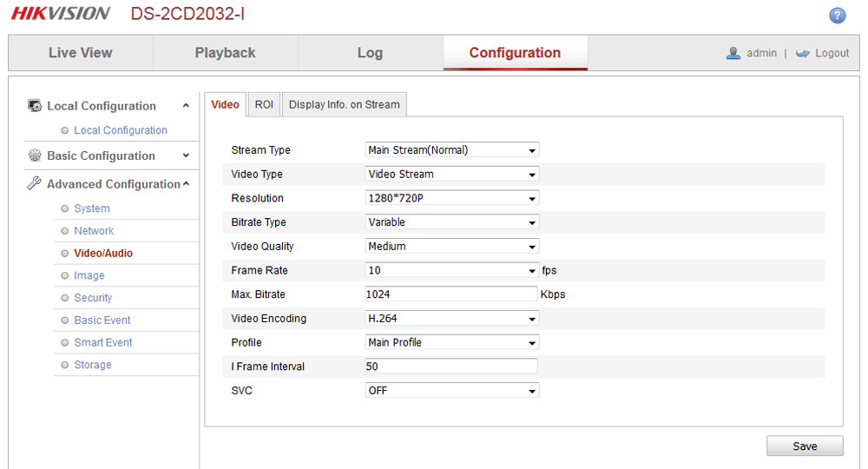Viewport: 868px width, 469px height.
Task: Switch to the Live View tab
Action: click(81, 53)
